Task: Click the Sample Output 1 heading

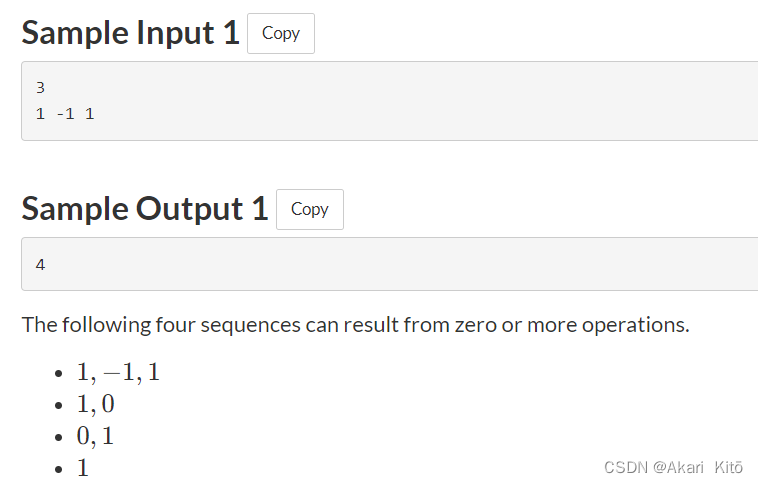Action: [x=145, y=209]
